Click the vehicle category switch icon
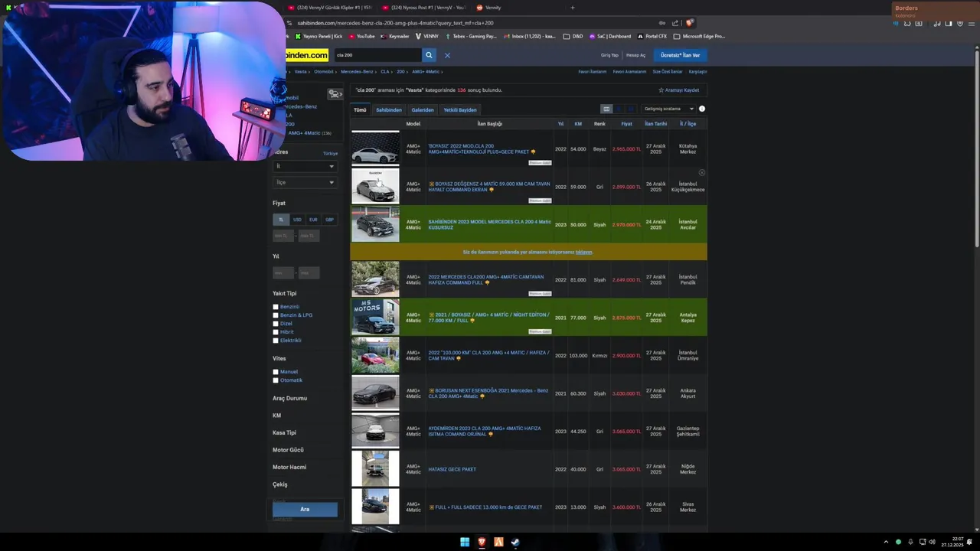Viewport: 980px width, 551px height. click(x=335, y=94)
